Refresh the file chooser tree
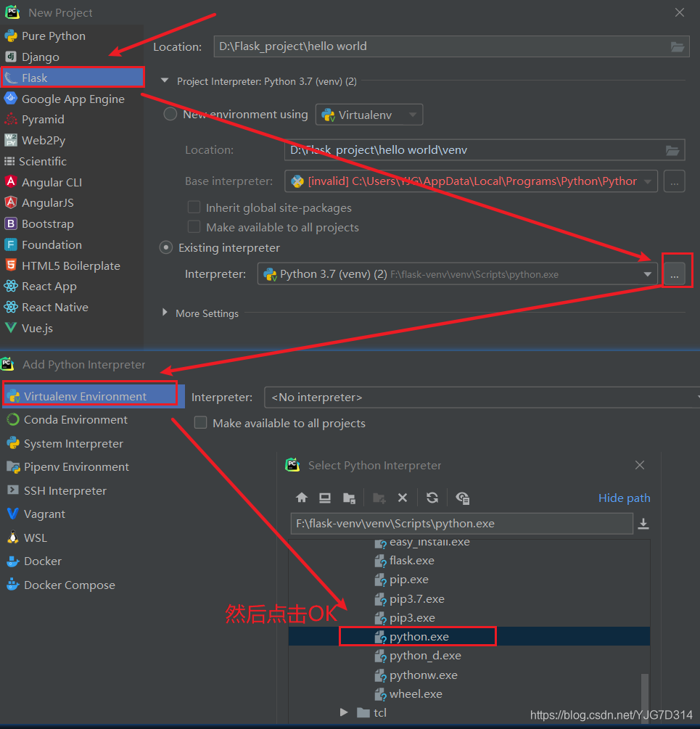The height and width of the screenshot is (729, 700). 432,498
